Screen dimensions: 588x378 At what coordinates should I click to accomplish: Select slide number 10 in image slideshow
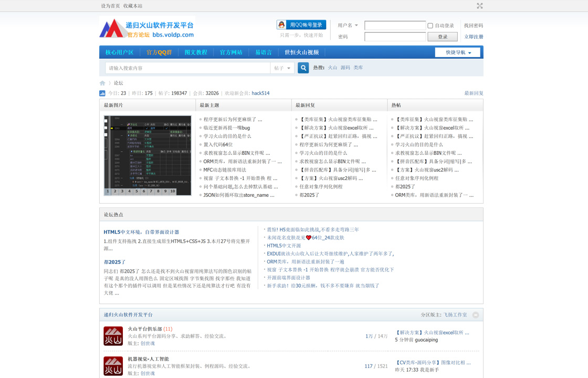[x=173, y=191]
